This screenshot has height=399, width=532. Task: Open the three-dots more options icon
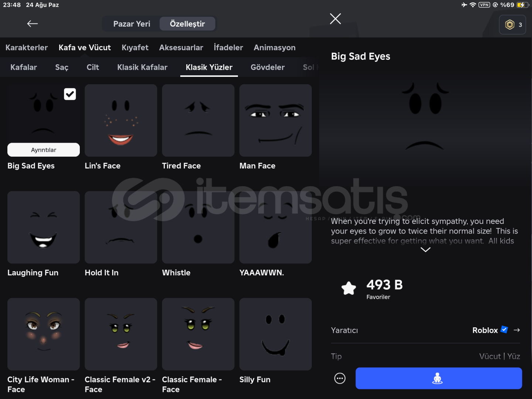[x=340, y=378]
